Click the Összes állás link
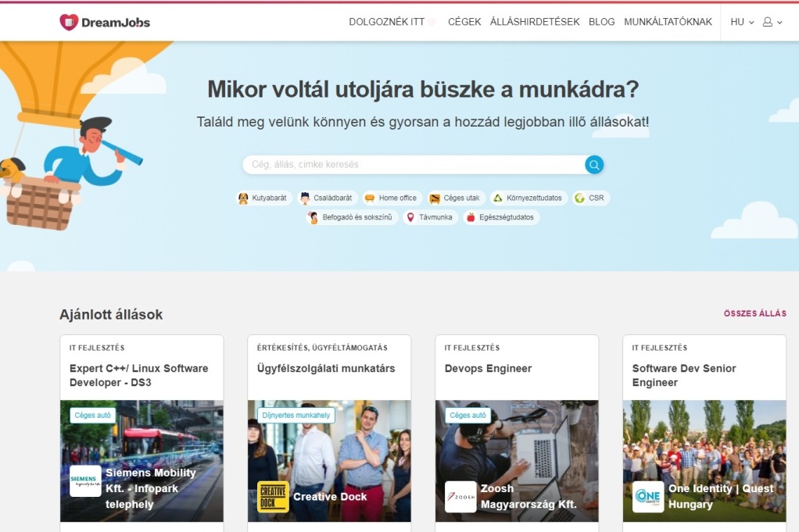799x532 pixels. click(x=754, y=313)
